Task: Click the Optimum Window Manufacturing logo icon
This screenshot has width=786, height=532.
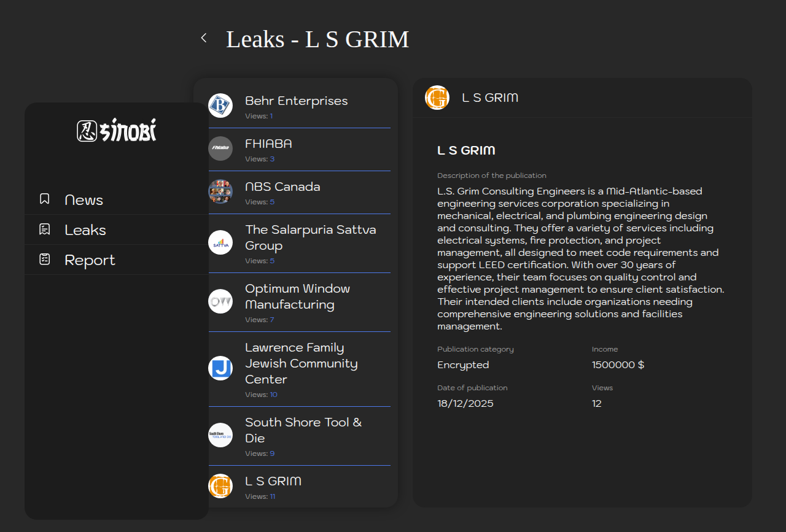Action: point(220,301)
